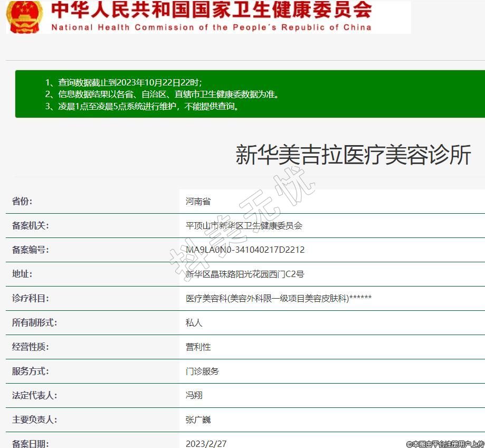Image resolution: width=485 pixels, height=448 pixels.
Task: Click the province value 河南省
Action: coord(198,201)
